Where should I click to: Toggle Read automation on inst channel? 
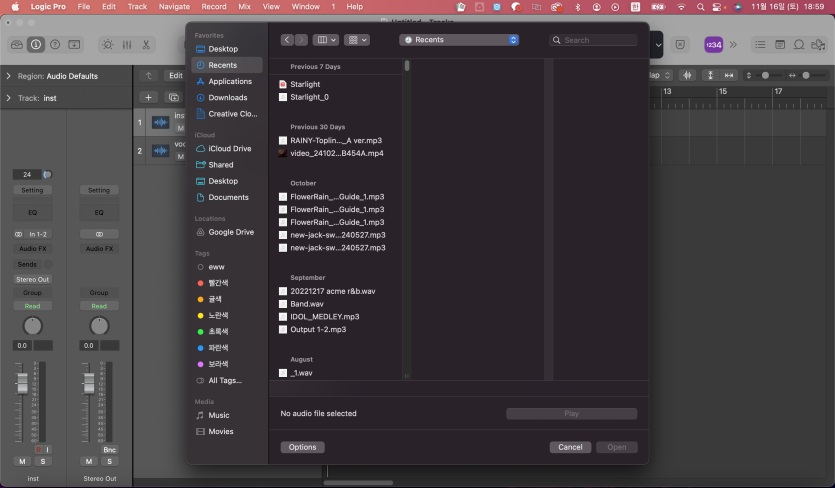tap(32, 306)
